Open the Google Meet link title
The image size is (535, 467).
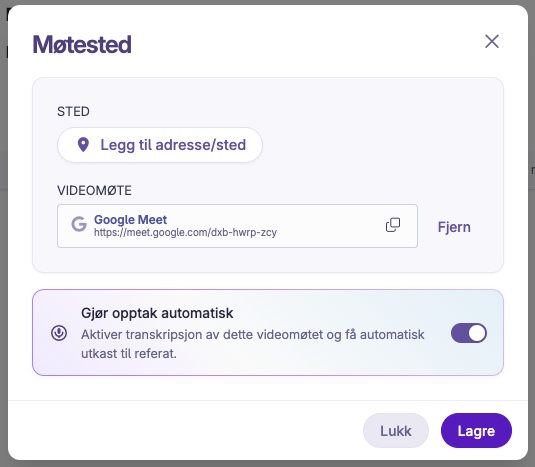point(130,219)
